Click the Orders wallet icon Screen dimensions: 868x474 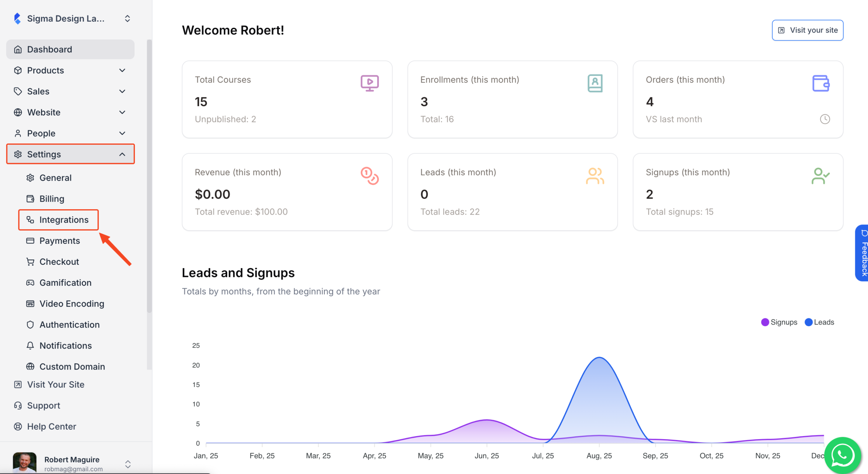point(821,83)
